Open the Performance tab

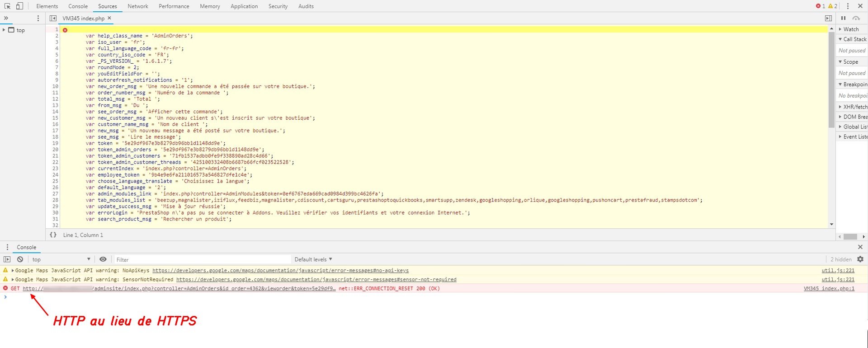[174, 6]
